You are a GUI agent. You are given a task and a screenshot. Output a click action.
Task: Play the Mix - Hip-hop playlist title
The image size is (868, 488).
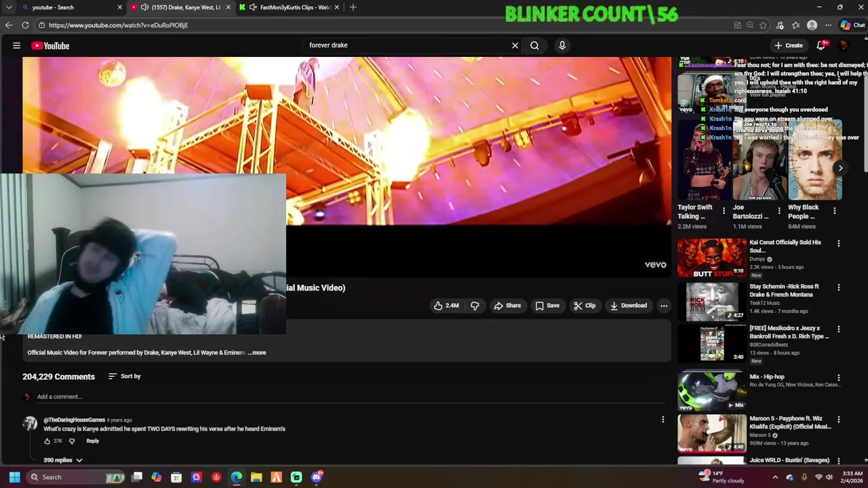(x=767, y=377)
